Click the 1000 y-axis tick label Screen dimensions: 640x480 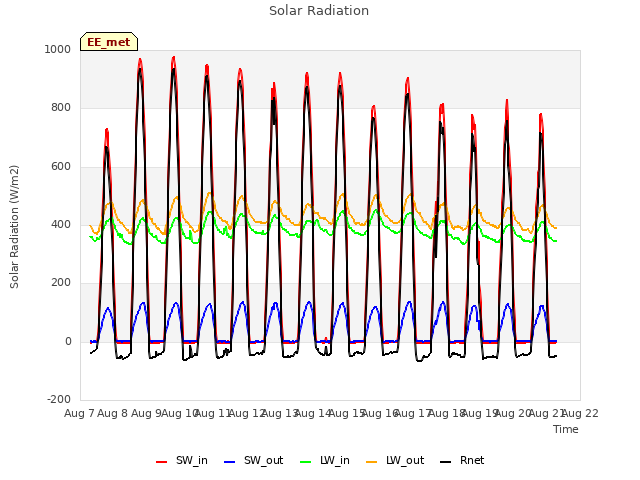(58, 49)
